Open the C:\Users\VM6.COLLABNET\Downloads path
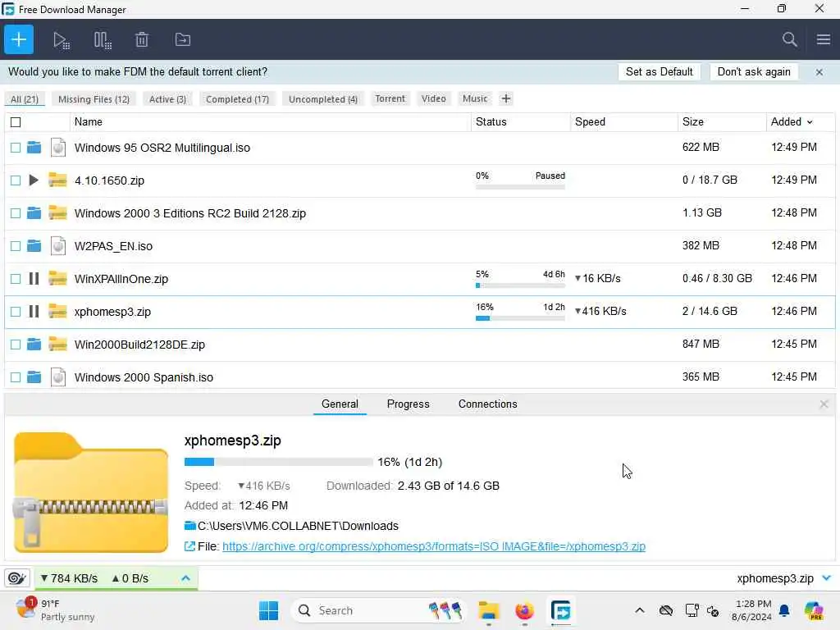The width and height of the screenshot is (840, 630). point(298,526)
